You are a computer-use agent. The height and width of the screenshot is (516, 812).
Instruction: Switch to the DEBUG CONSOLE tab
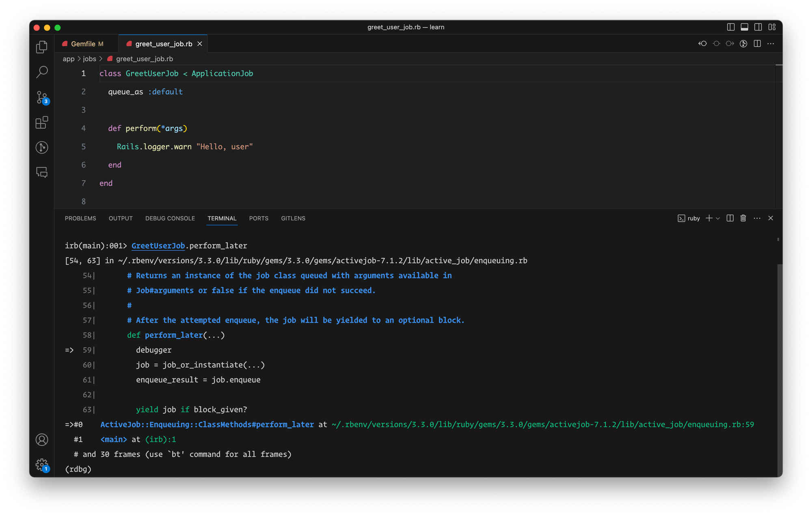(x=170, y=218)
